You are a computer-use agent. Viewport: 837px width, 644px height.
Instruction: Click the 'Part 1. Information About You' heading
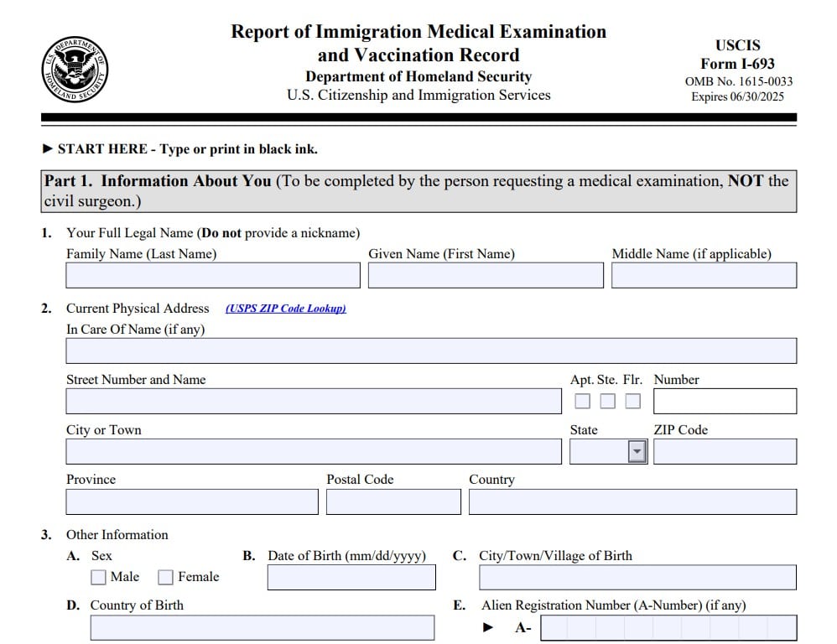tap(158, 181)
